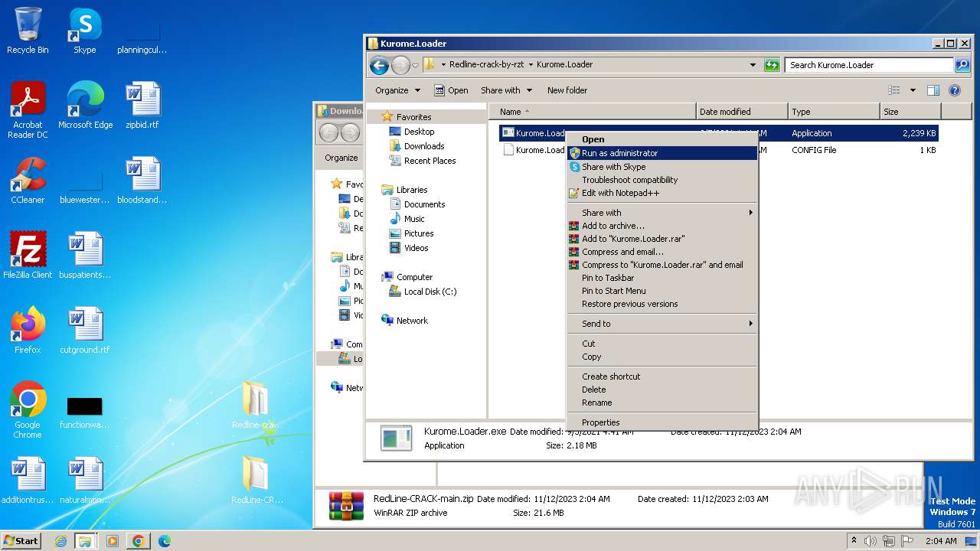
Task: Click Chrome icon in the taskbar
Action: point(139,541)
